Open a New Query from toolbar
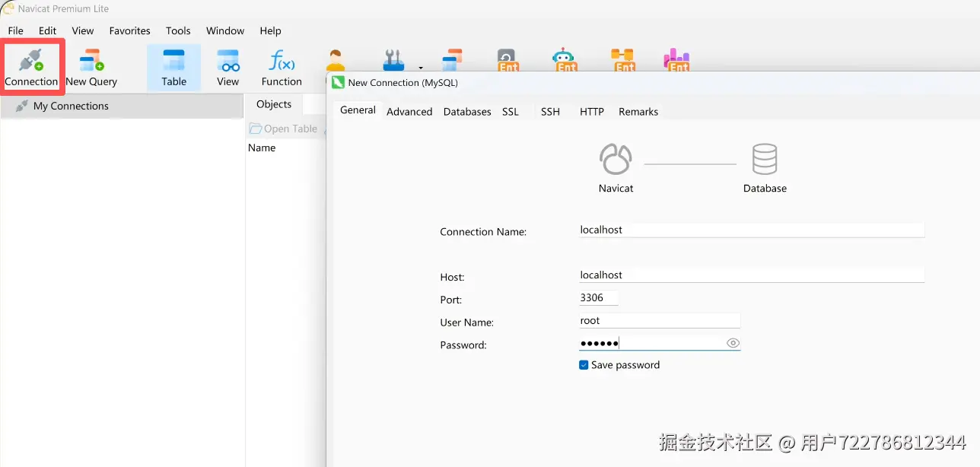The height and width of the screenshot is (467, 980). 91,67
